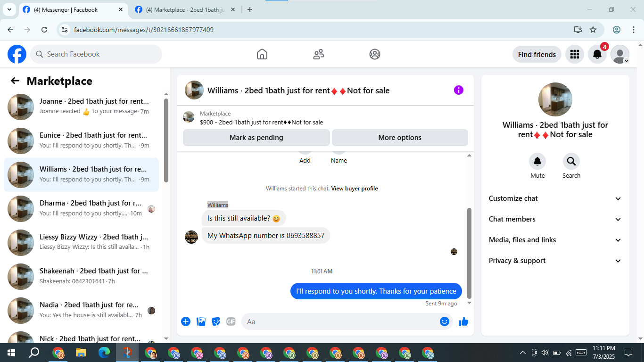The image size is (644, 362).
Task: Open the Friends icon in top navigation
Action: (x=319, y=54)
